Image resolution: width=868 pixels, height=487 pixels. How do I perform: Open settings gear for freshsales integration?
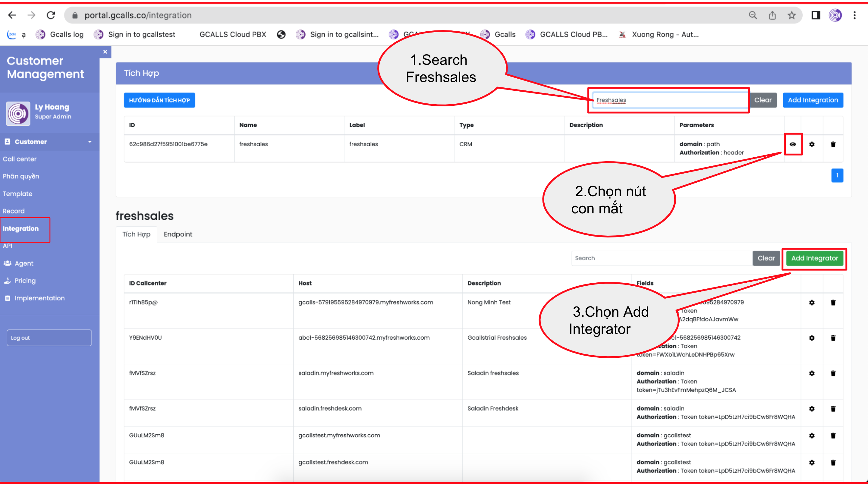tap(812, 144)
